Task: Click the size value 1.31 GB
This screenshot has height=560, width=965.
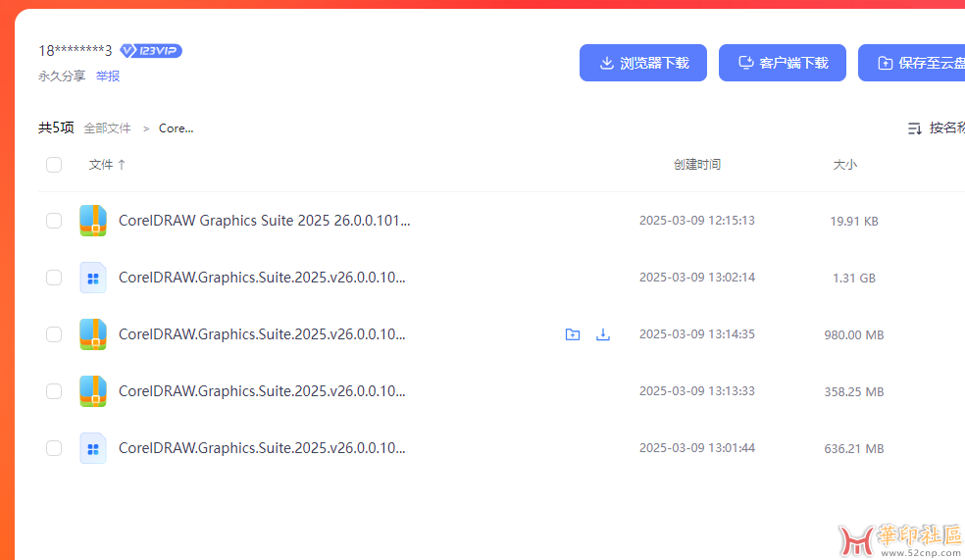Action: (x=853, y=278)
